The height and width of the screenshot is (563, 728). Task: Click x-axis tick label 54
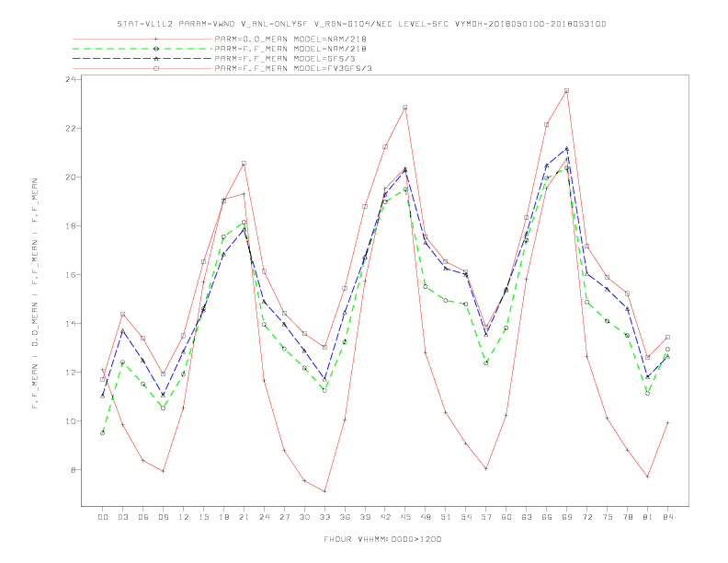tap(466, 517)
